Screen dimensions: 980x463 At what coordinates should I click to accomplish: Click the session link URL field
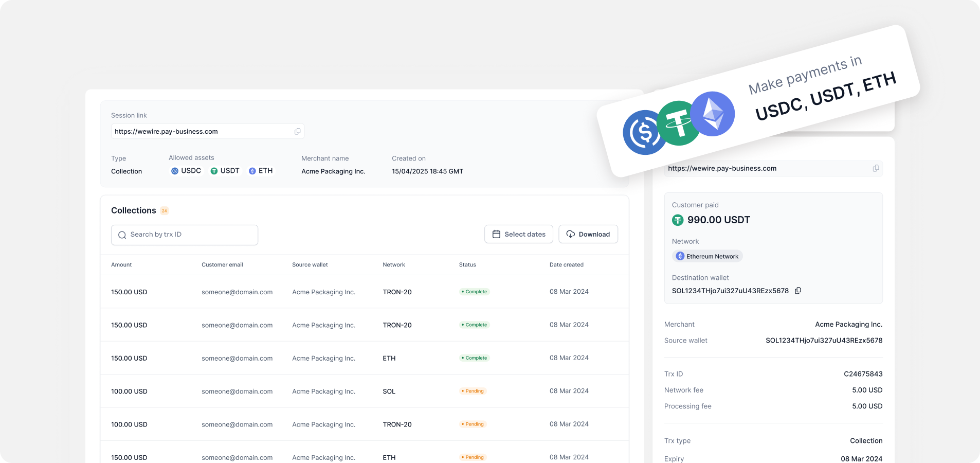(x=208, y=132)
